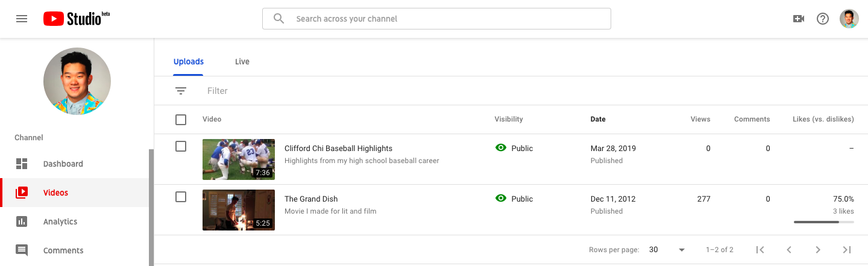The image size is (868, 266).
Task: Open the help question mark icon
Action: (x=823, y=19)
